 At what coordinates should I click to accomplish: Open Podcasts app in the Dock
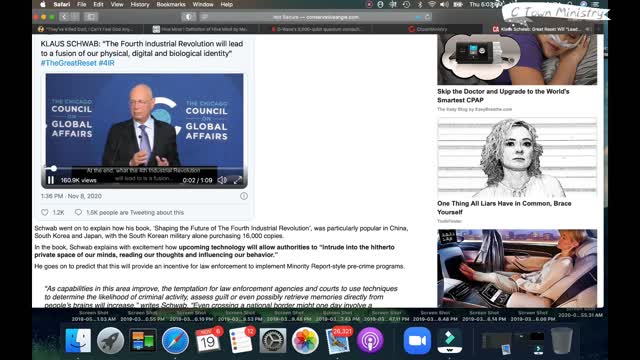(x=370, y=340)
